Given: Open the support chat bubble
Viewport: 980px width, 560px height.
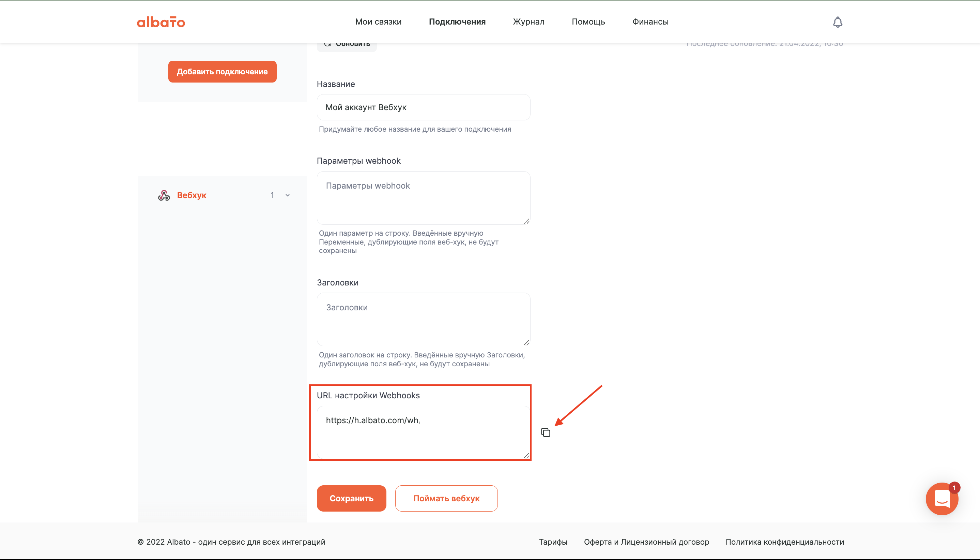Looking at the screenshot, I should pos(942,499).
